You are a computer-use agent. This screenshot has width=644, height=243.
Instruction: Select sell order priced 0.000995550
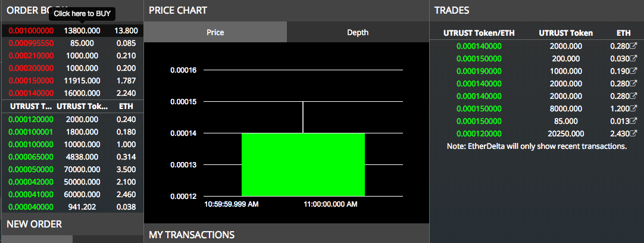coord(73,43)
